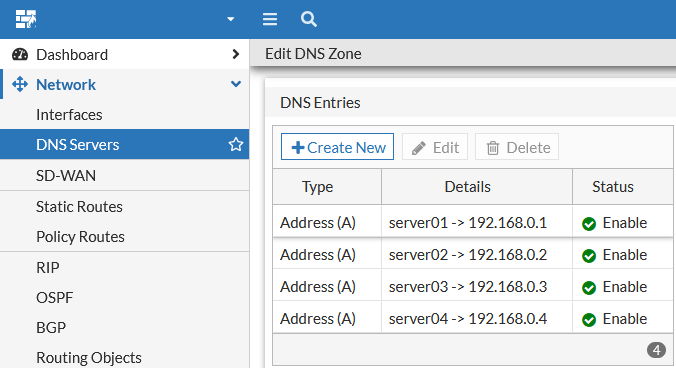This screenshot has width=676, height=368.
Task: Select the server02 -> 192.168.0.2 entry
Action: (468, 255)
